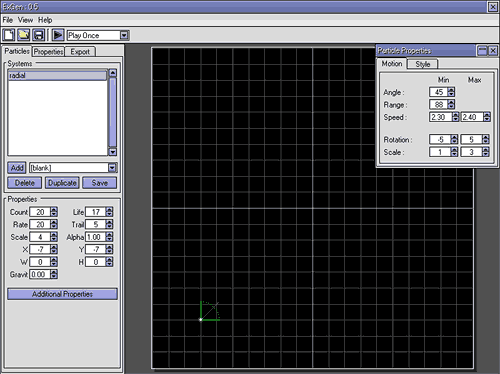Click the Systems list scrollbar track
This screenshot has height=374, width=500.
pyautogui.click(x=113, y=113)
